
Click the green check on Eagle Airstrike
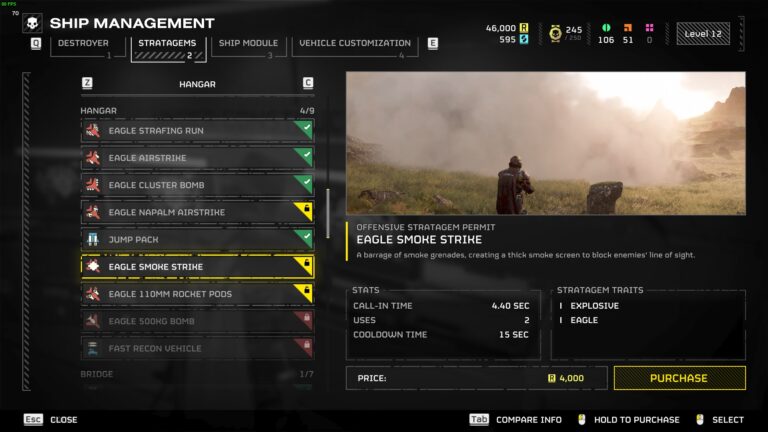pos(306,156)
